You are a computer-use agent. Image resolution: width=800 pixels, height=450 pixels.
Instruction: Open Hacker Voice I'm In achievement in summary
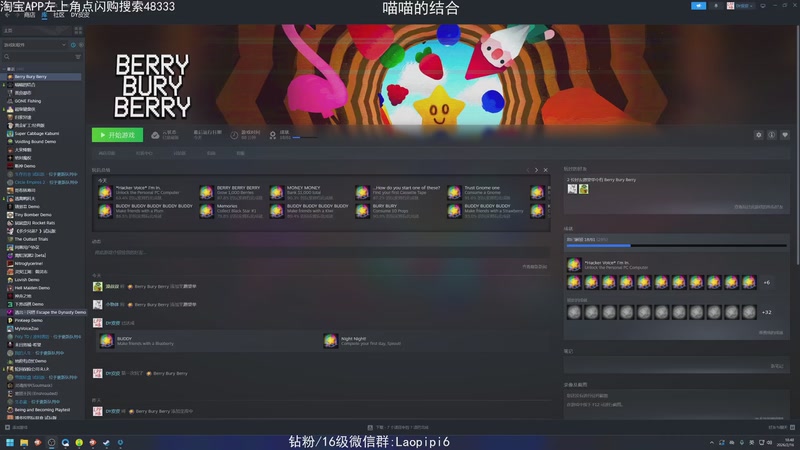(139, 192)
